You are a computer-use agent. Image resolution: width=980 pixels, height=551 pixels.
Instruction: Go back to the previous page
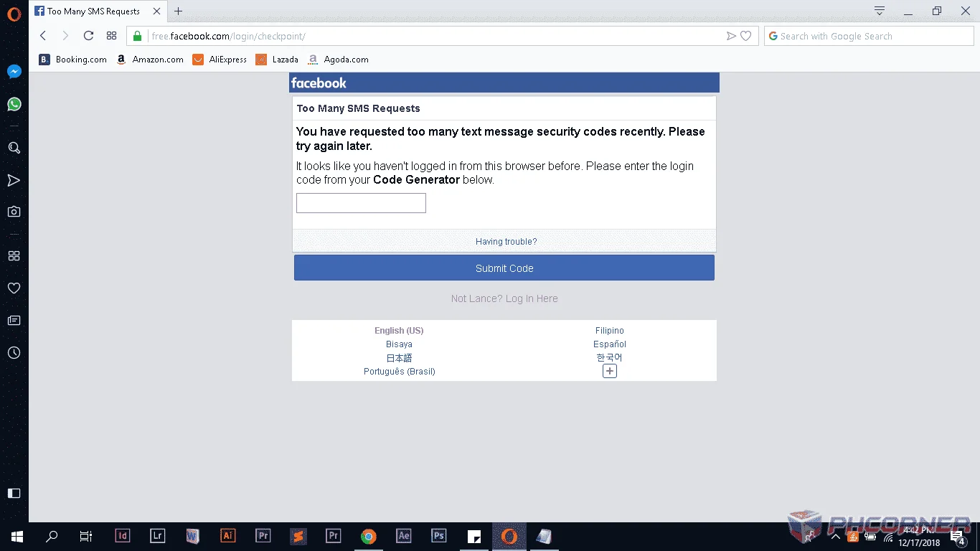(x=43, y=36)
